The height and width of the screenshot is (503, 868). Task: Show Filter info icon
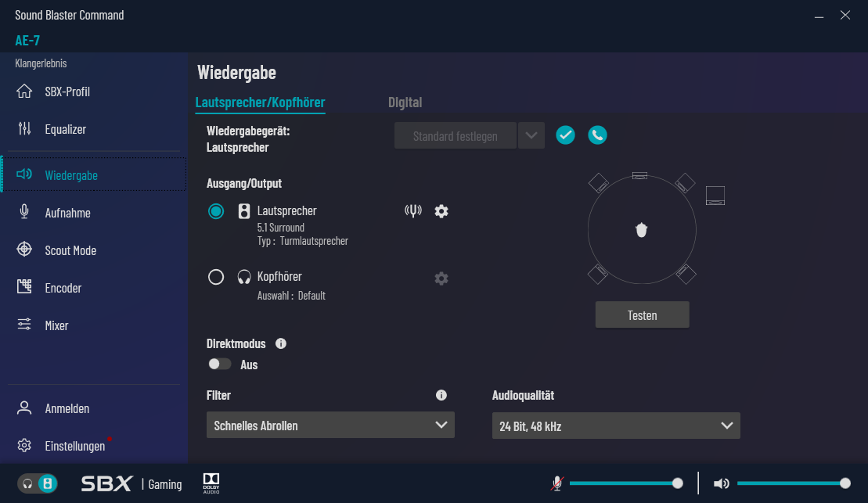[441, 395]
